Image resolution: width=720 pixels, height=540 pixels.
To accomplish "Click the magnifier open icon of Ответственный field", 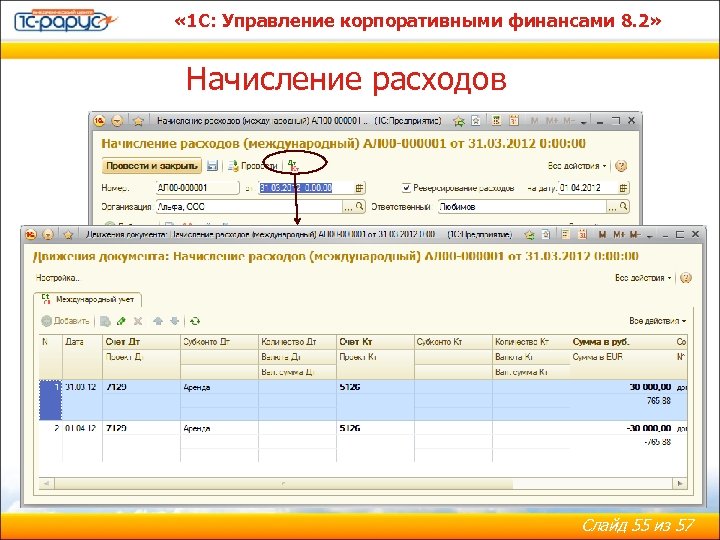I will tap(623, 207).
